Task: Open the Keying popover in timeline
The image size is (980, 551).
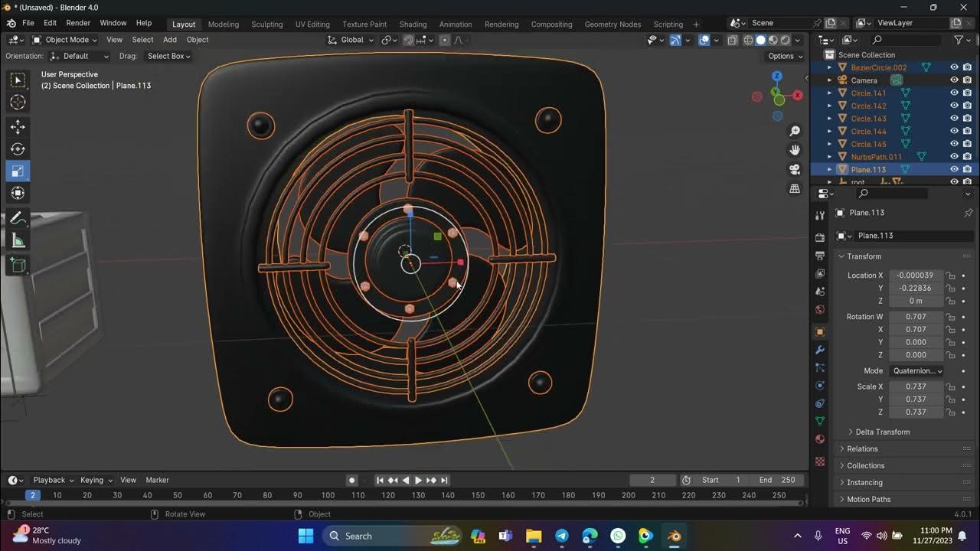Action: pyautogui.click(x=96, y=480)
